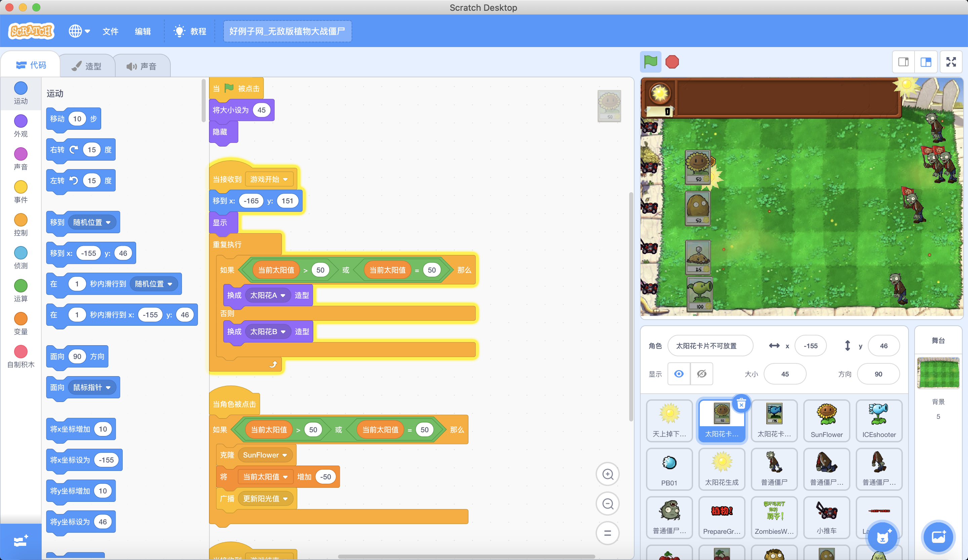Viewport: 968px width, 560px height.
Task: Click the Scratch logo
Action: pos(32,31)
